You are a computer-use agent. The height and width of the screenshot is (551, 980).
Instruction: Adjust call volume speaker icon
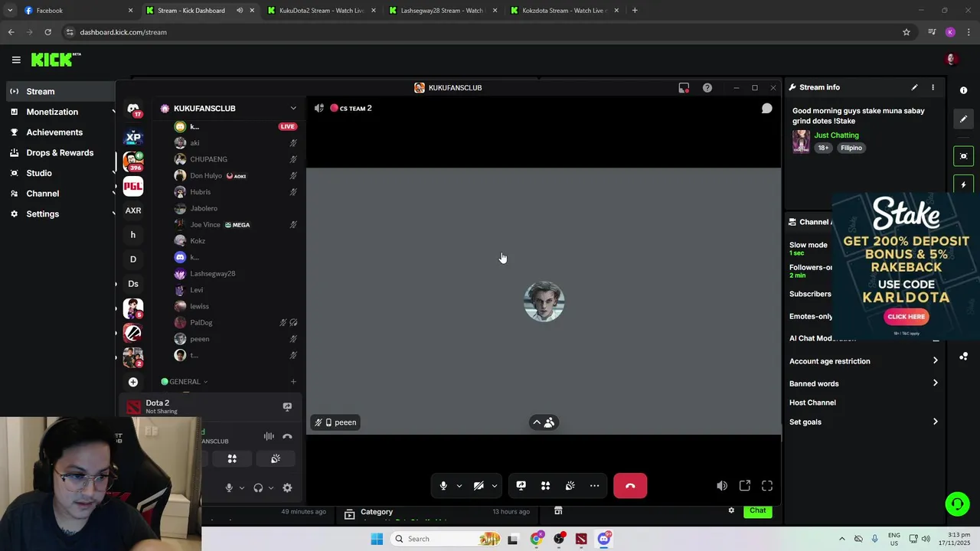pyautogui.click(x=722, y=486)
